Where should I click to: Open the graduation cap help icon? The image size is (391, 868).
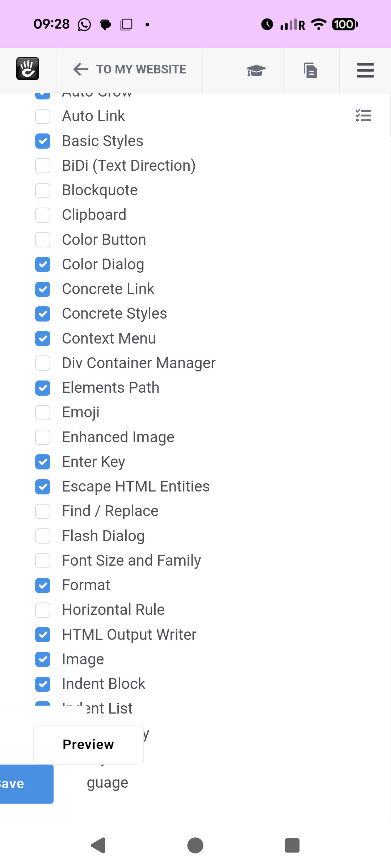(x=256, y=70)
